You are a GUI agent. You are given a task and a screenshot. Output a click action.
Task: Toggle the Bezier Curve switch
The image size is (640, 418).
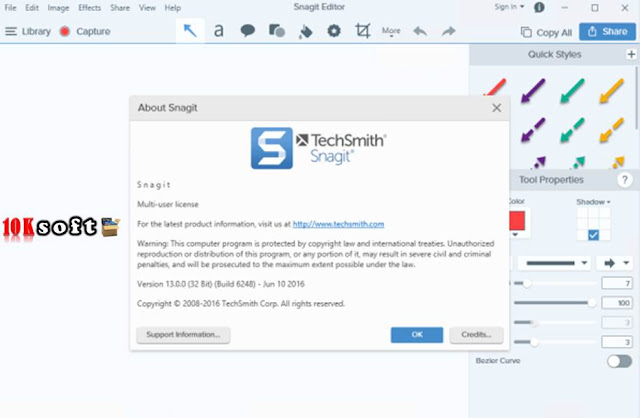click(x=619, y=361)
